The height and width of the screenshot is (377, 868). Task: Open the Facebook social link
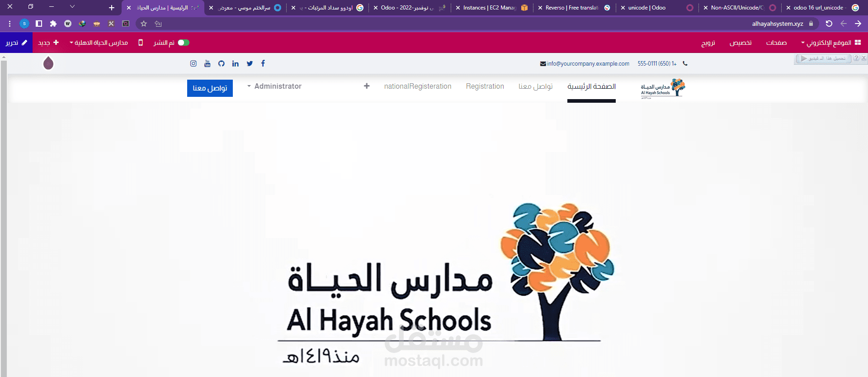263,63
